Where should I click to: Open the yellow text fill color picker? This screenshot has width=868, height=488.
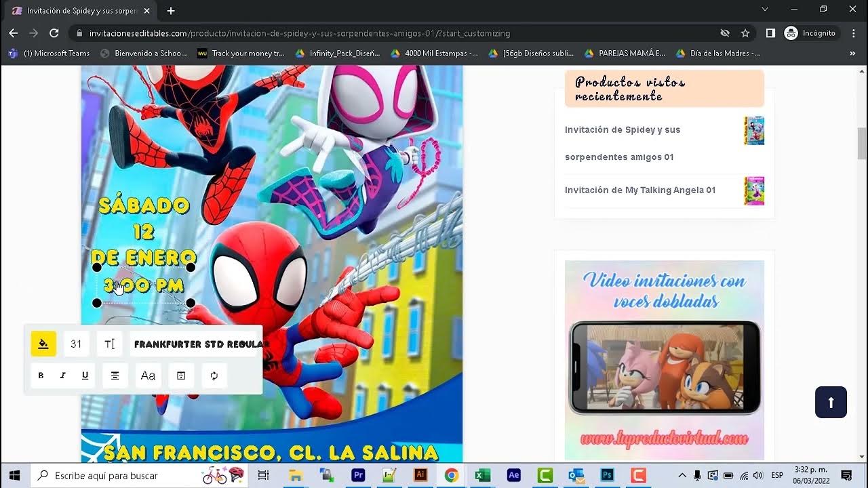pos(43,344)
